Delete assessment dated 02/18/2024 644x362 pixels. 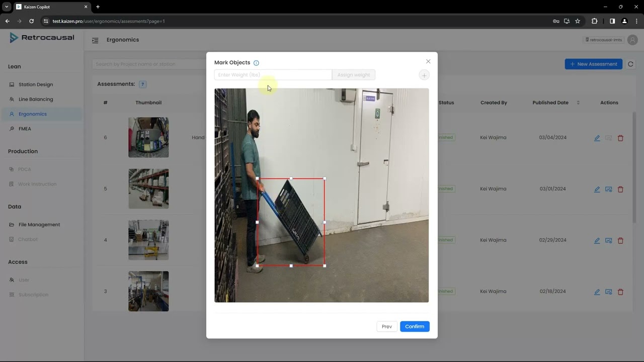click(x=620, y=292)
